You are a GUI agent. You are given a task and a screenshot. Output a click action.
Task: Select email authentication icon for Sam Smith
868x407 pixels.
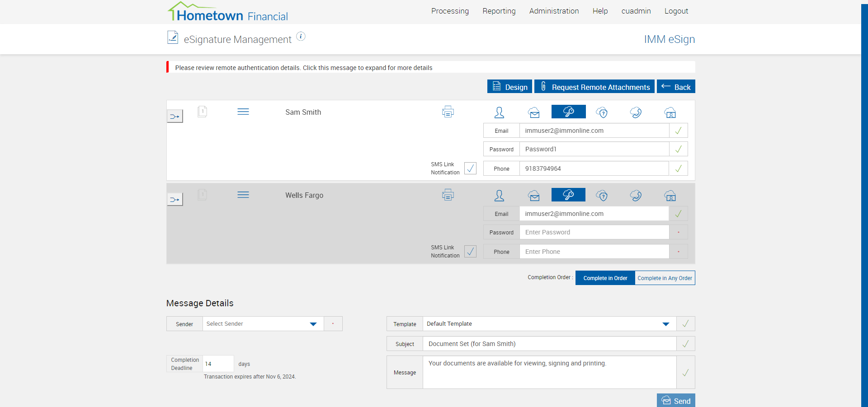534,112
